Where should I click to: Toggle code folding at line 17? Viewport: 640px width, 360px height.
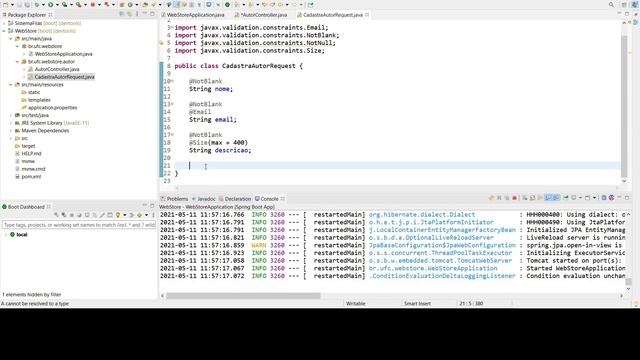[x=172, y=135]
